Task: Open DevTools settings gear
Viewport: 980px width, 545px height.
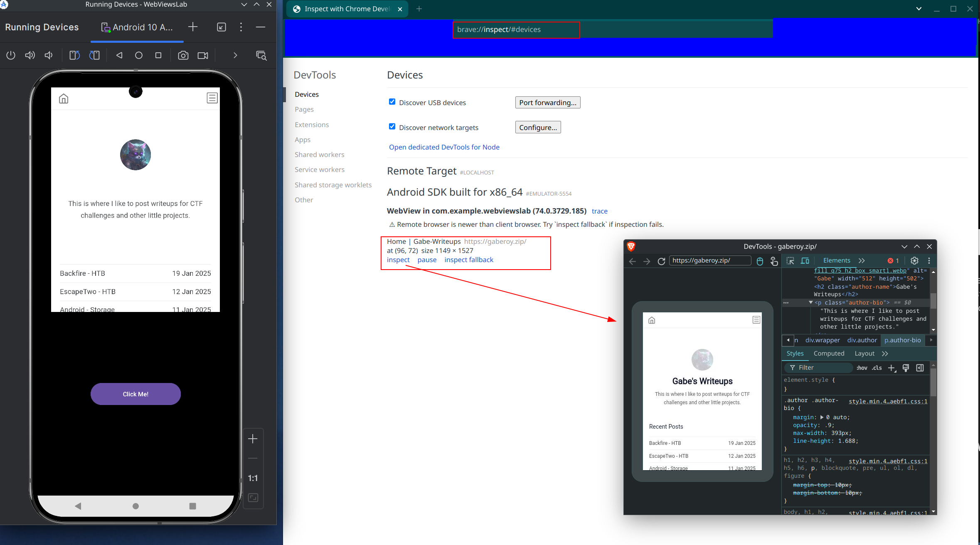Action: [914, 260]
